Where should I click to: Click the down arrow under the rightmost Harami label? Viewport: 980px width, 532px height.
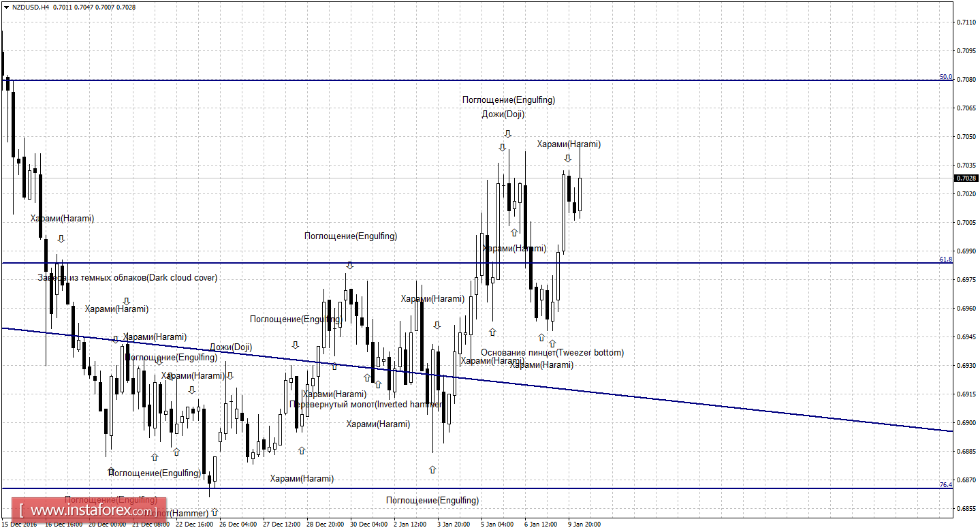coord(568,159)
